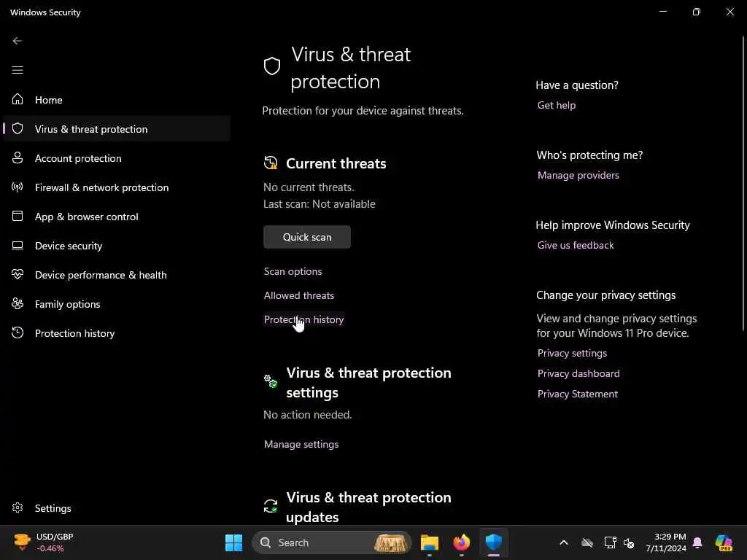Image resolution: width=747 pixels, height=560 pixels.
Task: Click the sidebar Protection history clock icon
Action: pos(18,332)
